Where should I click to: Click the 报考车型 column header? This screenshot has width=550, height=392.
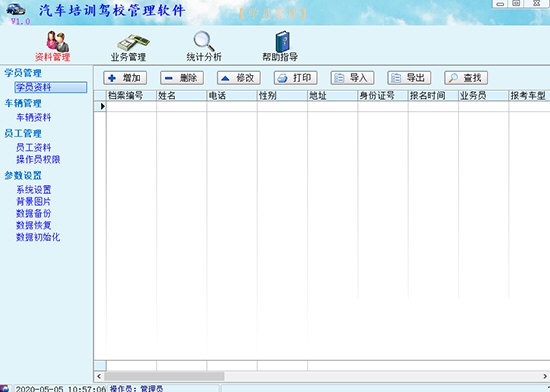[529, 96]
